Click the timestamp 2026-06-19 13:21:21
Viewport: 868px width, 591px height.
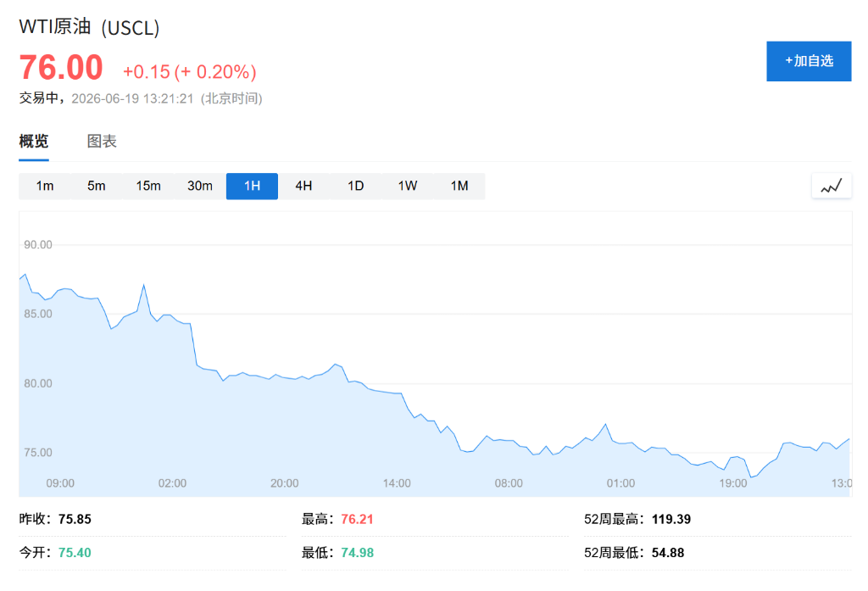tap(132, 98)
